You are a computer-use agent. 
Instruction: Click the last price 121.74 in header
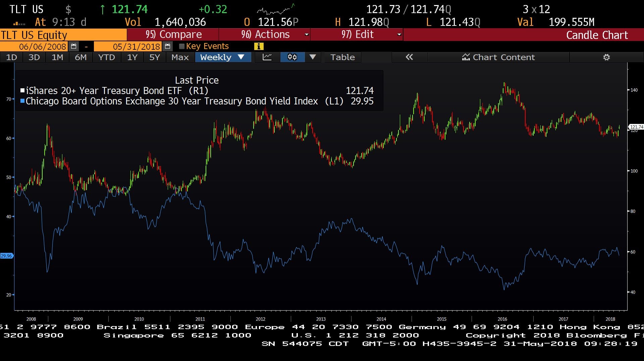coord(129,9)
